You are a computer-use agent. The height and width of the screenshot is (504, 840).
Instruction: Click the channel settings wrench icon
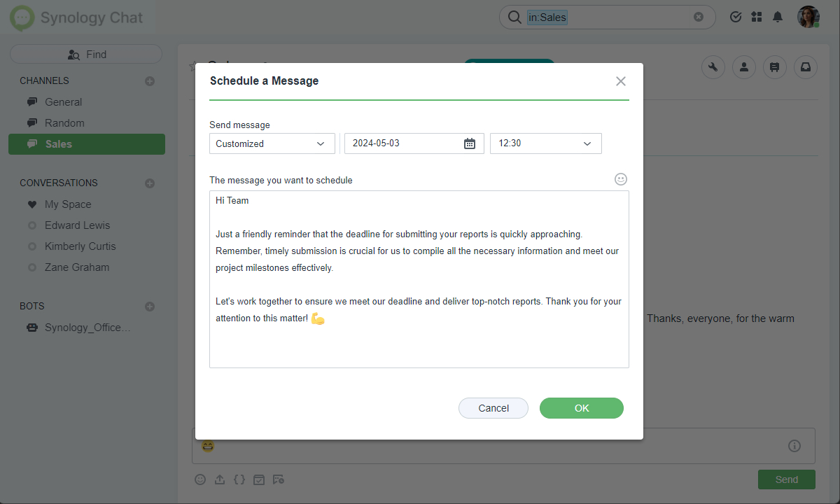point(713,67)
